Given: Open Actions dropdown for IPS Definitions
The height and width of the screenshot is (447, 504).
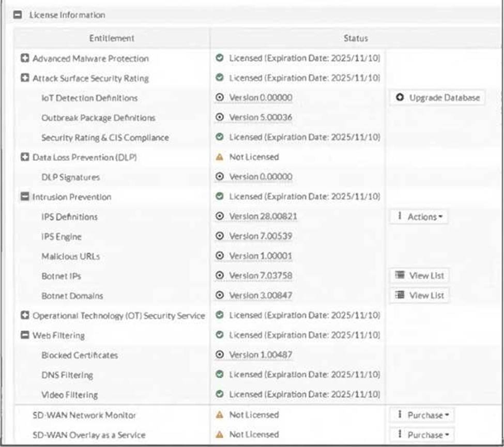Looking at the screenshot, I should click(x=418, y=217).
